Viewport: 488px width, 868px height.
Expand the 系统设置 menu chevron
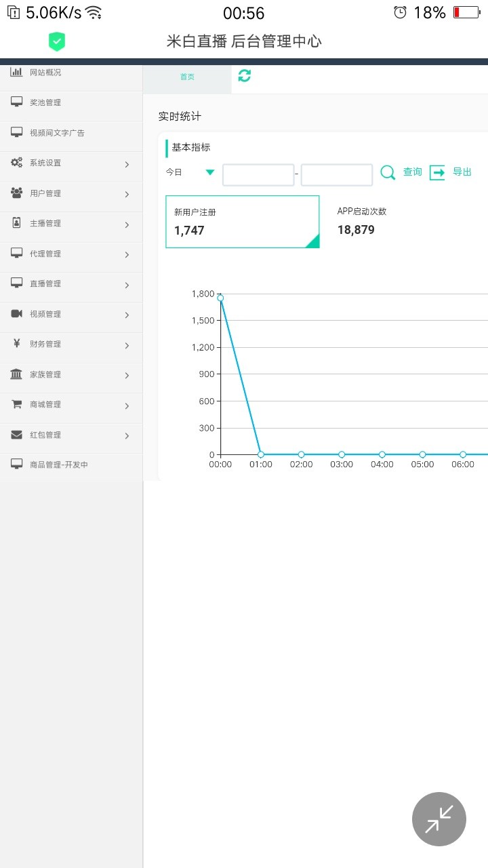tap(127, 164)
